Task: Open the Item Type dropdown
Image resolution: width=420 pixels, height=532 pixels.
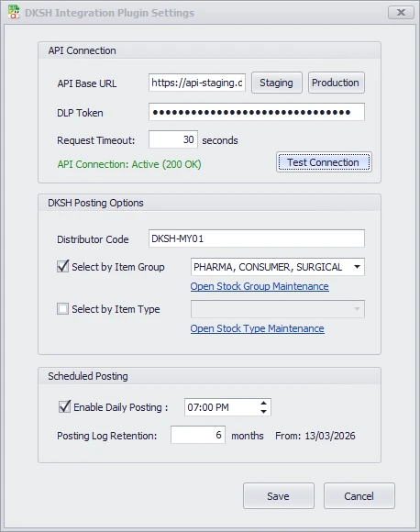Action: pyautogui.click(x=278, y=309)
